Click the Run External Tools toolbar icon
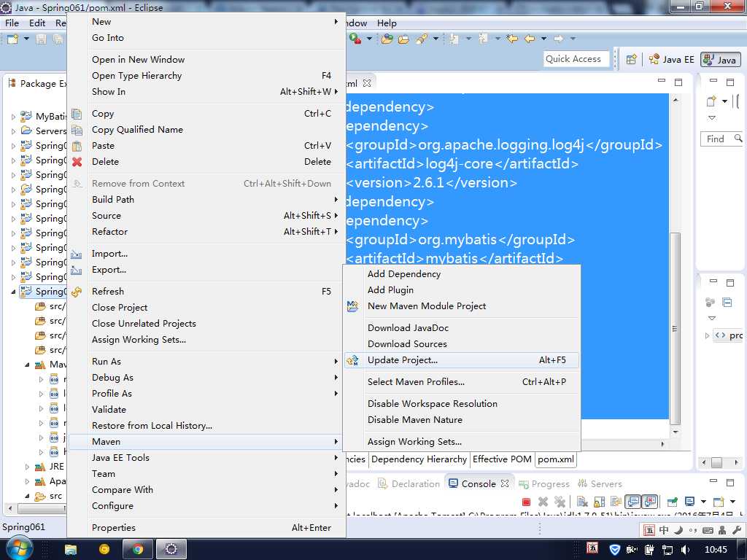Image resolution: width=747 pixels, height=560 pixels. coord(355,39)
